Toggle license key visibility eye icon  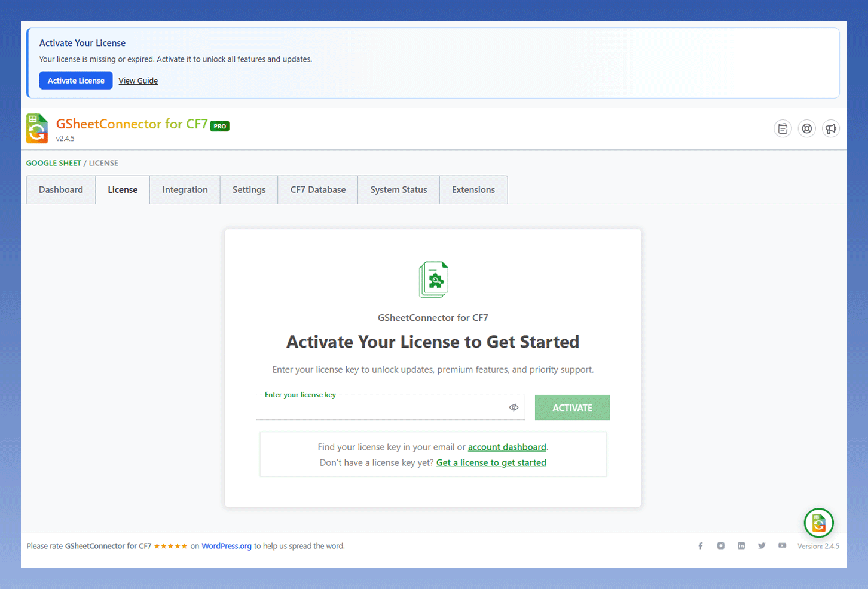click(x=514, y=407)
